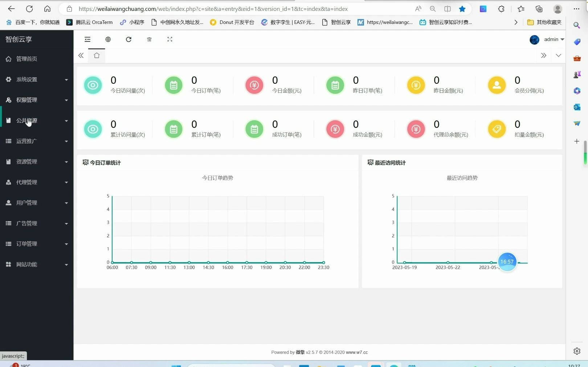Expand 代理管理 sidebar menu
Screen dimensions: 588x367
point(37,182)
